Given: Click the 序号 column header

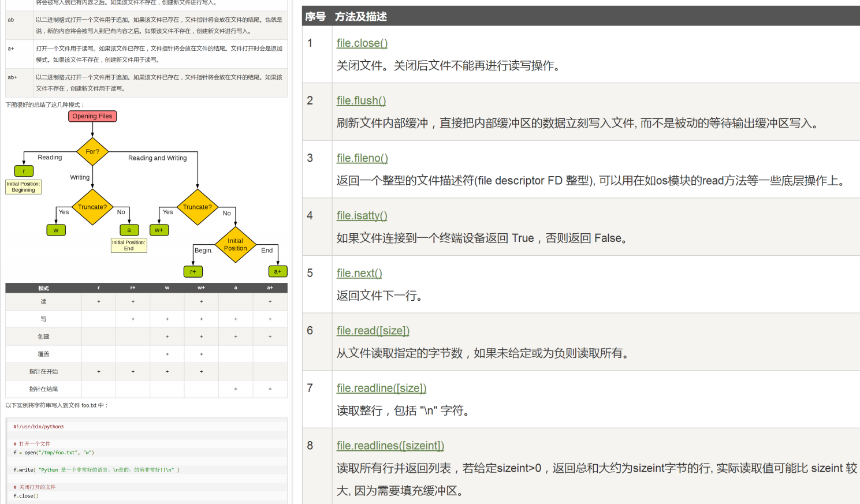Looking at the screenshot, I should 315,17.
